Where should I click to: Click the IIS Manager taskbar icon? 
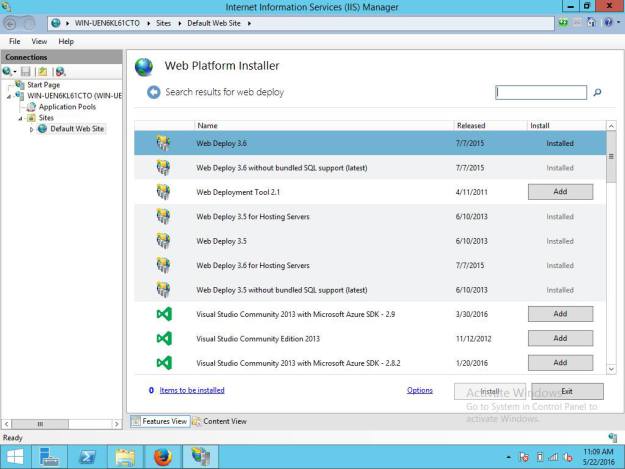(200, 456)
